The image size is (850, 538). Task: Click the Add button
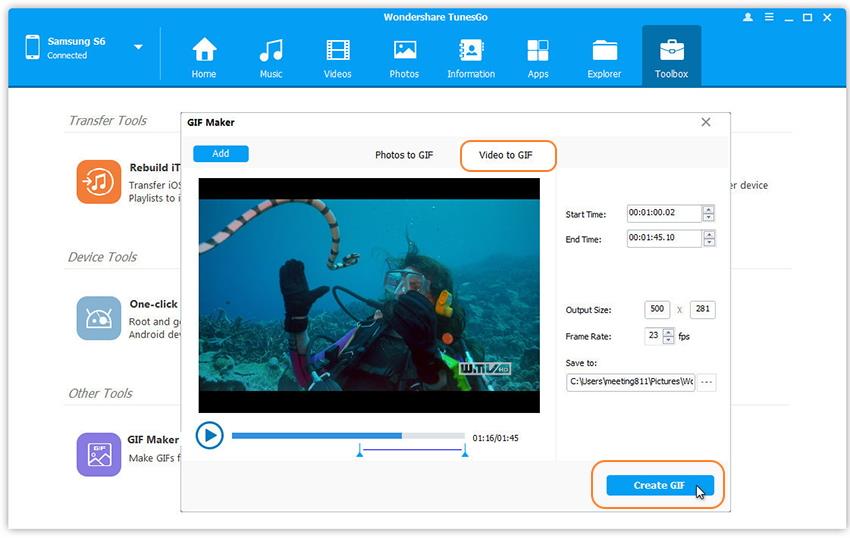click(221, 153)
